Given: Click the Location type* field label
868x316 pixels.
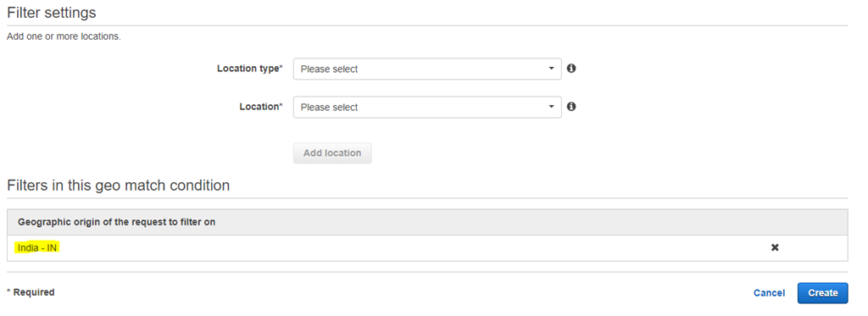Looking at the screenshot, I should pos(250,69).
